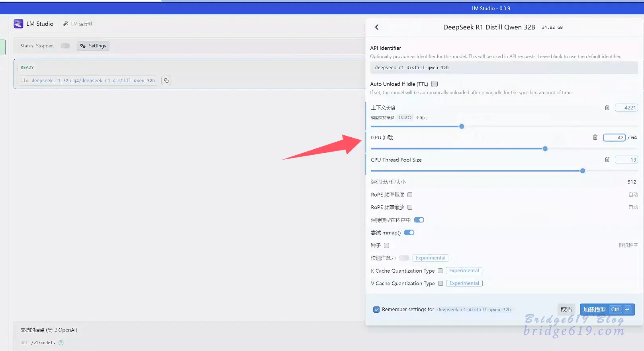The height and width of the screenshot is (351, 644).
Task: Click the LM Studio logo icon
Action: 18,24
